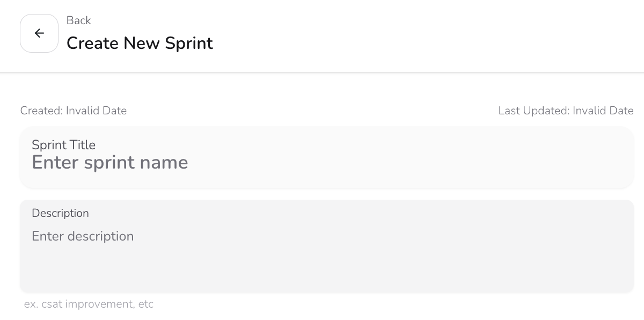Viewport: 644px width, 320px height.
Task: Click the back arrow icon
Action: [x=39, y=33]
